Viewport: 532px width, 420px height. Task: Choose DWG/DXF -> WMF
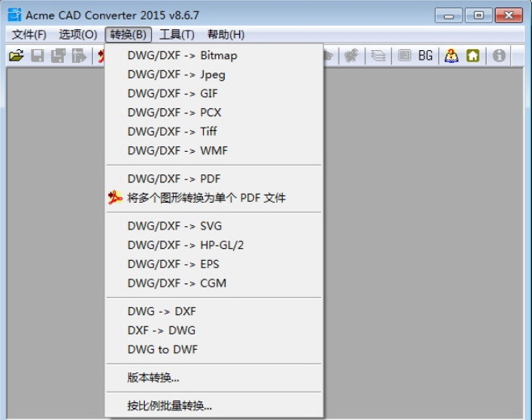pyautogui.click(x=213, y=150)
